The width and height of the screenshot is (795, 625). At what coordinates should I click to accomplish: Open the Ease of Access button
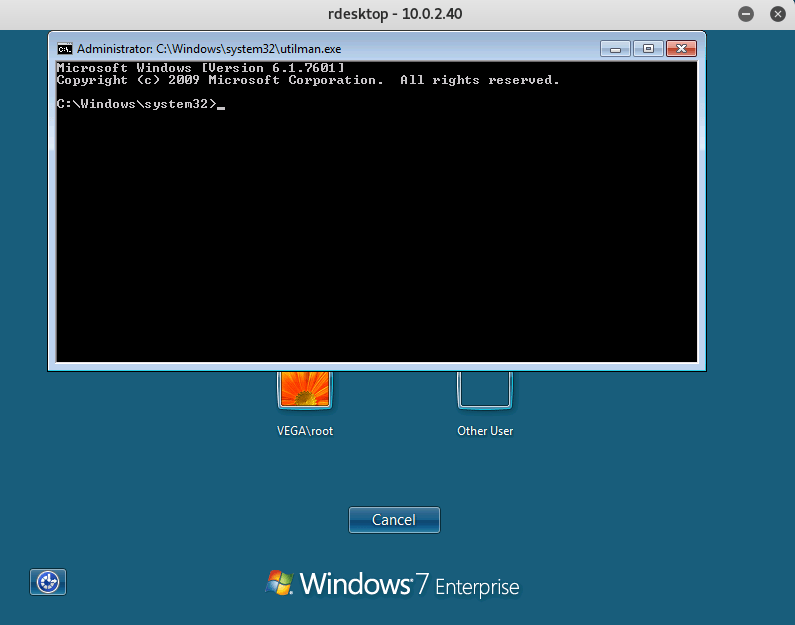tap(48, 581)
